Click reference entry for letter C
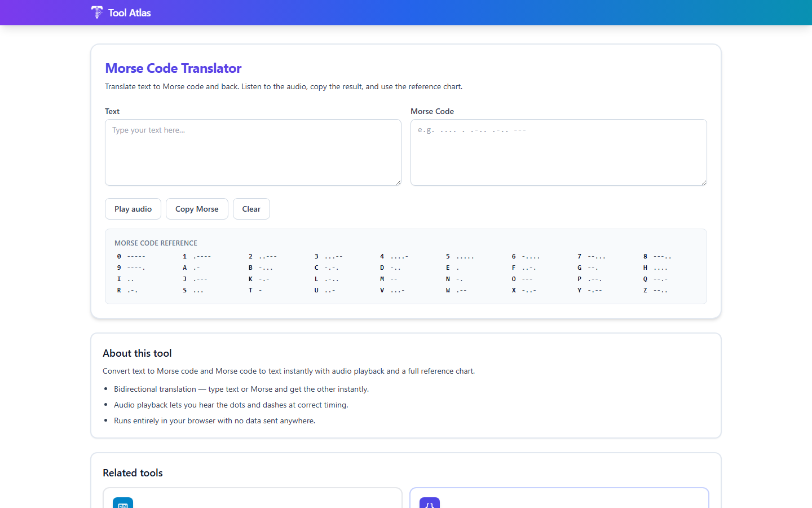Image resolution: width=812 pixels, height=508 pixels. tap(326, 268)
